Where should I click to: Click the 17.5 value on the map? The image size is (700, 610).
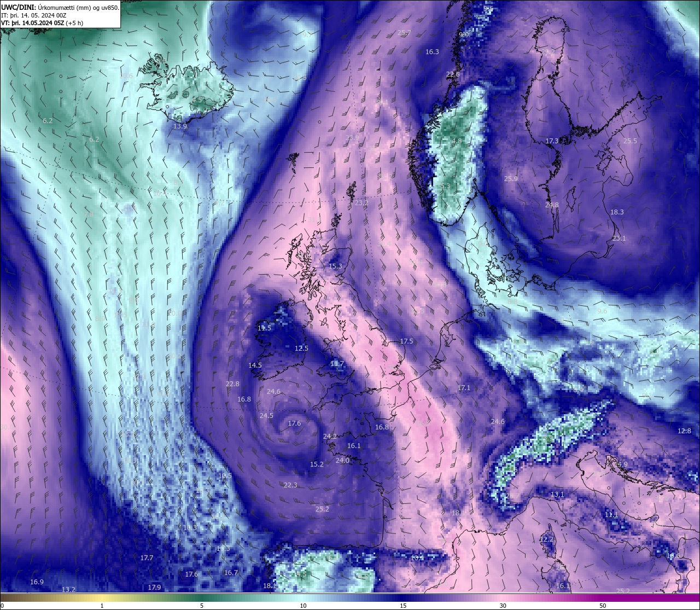point(406,341)
